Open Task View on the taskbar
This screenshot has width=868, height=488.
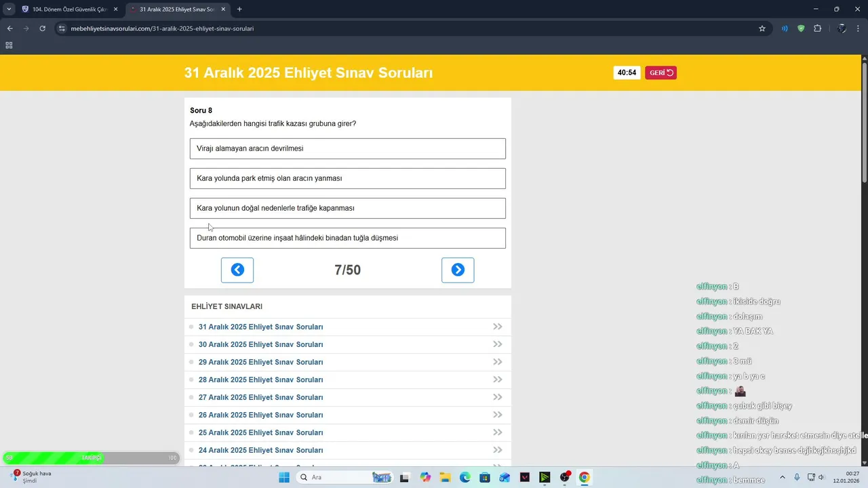(405, 477)
